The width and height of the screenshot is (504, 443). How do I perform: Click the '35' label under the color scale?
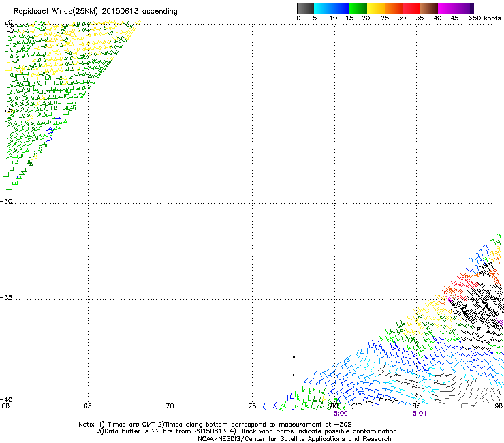[x=420, y=18]
